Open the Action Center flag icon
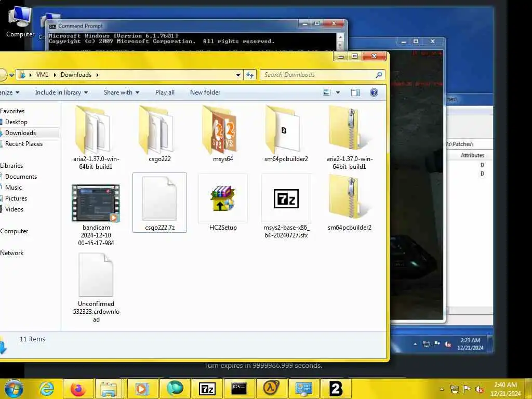This screenshot has width=532, height=399. (467, 389)
